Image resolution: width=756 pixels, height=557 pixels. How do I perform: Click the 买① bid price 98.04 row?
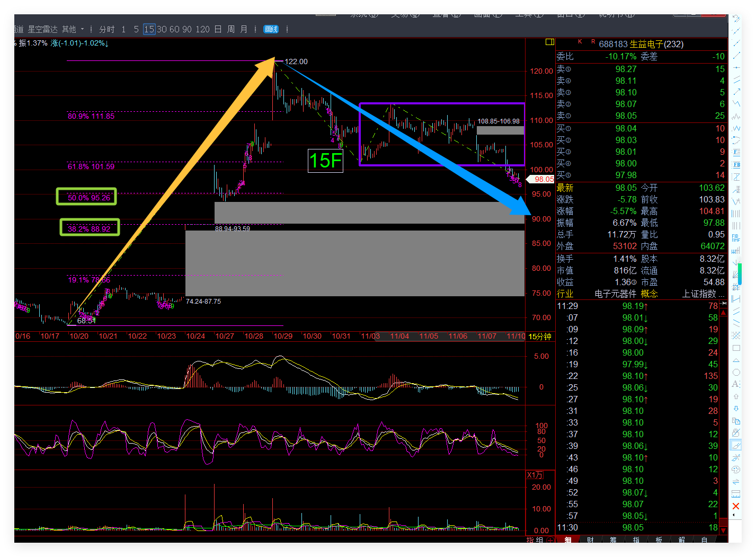[x=641, y=128]
